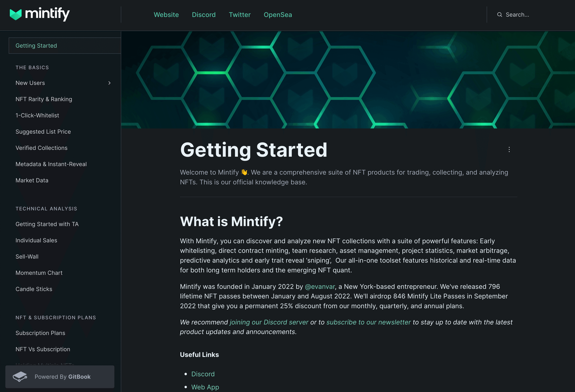The image size is (575, 392).
Task: Click the search magnifier icon
Action: [x=500, y=15]
